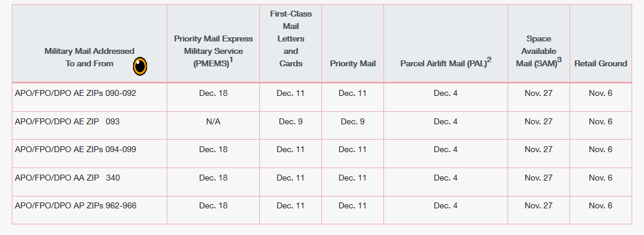Click the APO/FPO/DPO AE ZIPs 094-099 row label
Viewport: 644px width, 235px height.
(x=76, y=149)
